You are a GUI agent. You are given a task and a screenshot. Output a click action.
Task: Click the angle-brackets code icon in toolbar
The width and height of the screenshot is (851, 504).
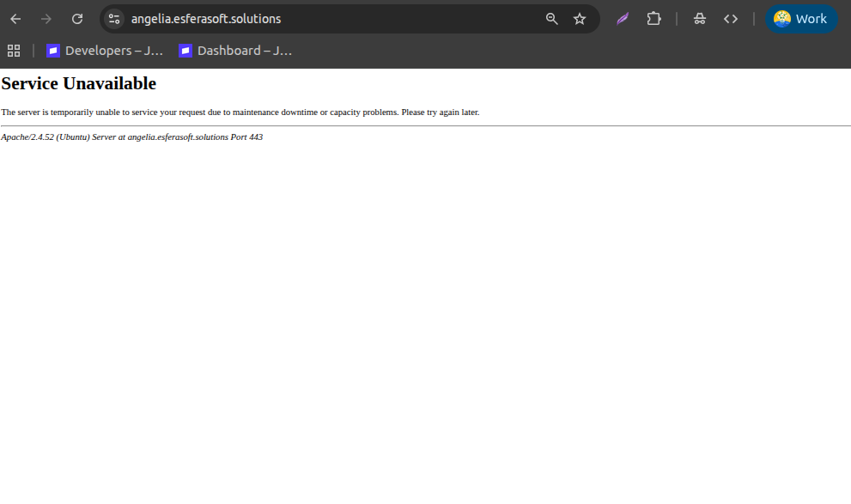coord(731,19)
